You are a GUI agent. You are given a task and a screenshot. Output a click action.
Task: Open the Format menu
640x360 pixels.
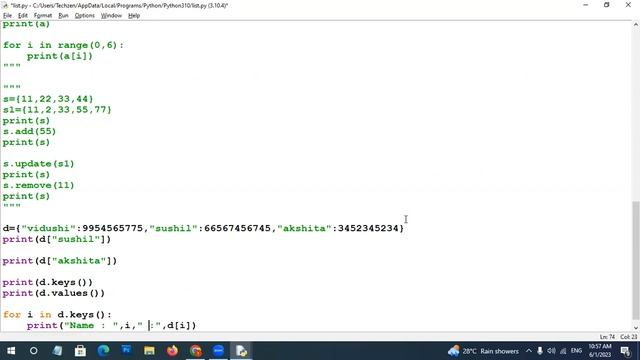pos(42,16)
